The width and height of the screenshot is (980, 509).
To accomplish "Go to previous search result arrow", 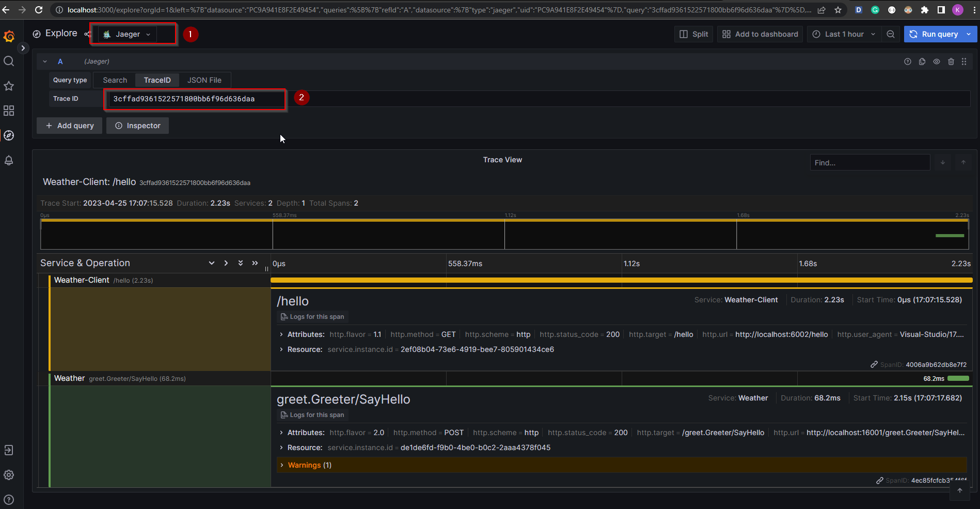I will pyautogui.click(x=963, y=162).
